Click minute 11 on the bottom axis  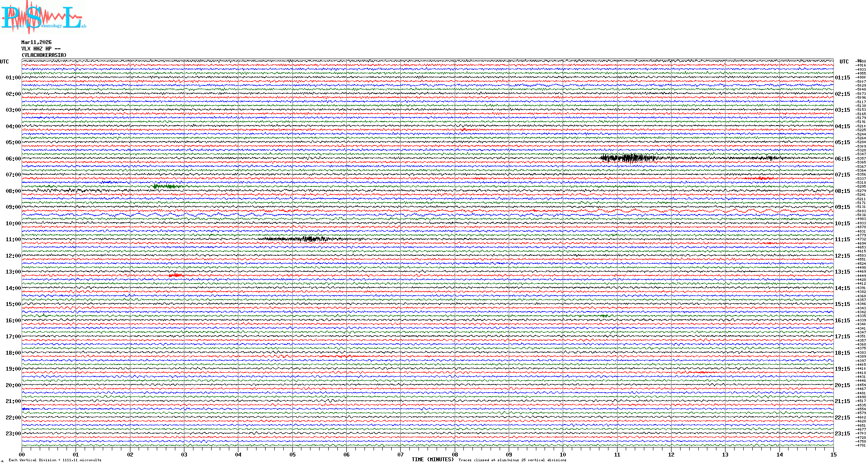tap(617, 454)
